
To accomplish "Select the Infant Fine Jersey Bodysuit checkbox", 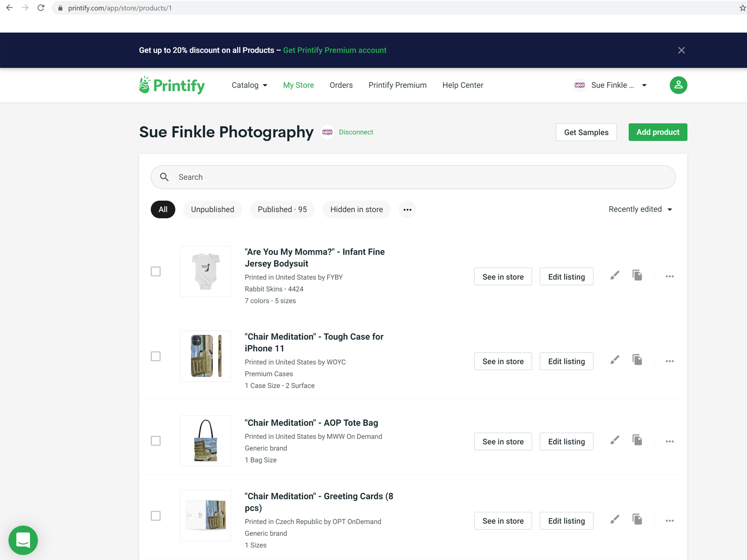I will 156,271.
